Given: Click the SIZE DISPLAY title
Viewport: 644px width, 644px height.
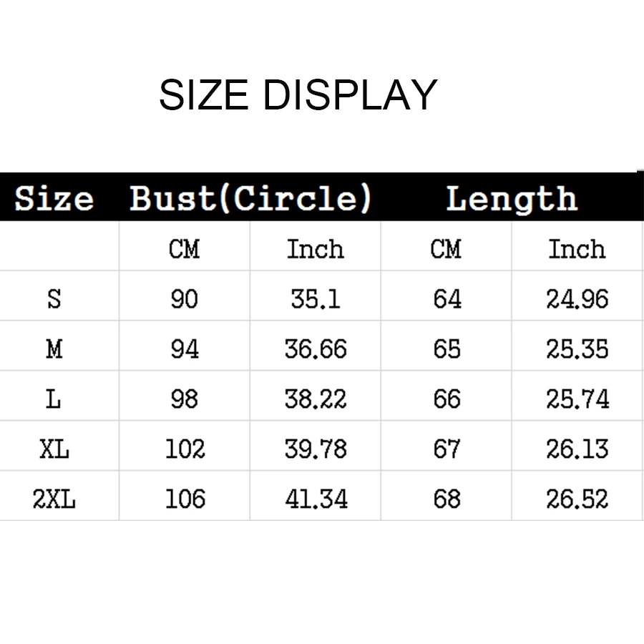Looking at the screenshot, I should [x=298, y=95].
